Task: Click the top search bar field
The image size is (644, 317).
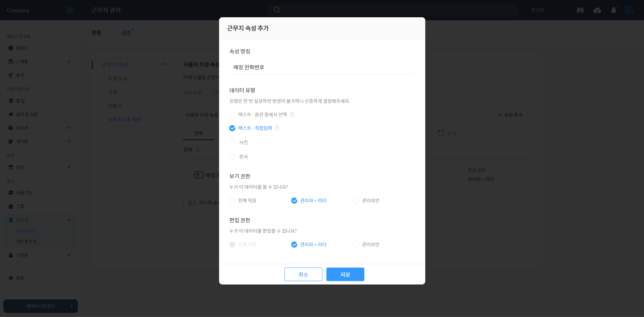Action: [393, 10]
